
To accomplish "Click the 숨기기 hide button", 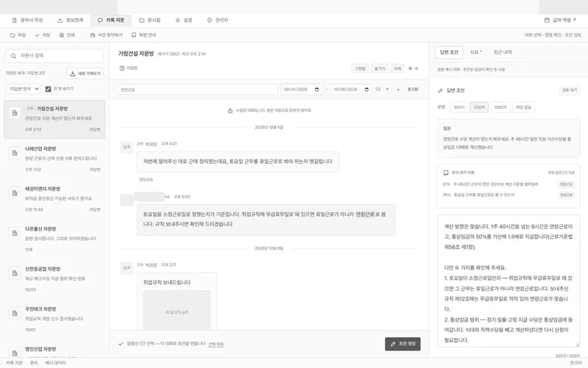I will (x=379, y=68).
